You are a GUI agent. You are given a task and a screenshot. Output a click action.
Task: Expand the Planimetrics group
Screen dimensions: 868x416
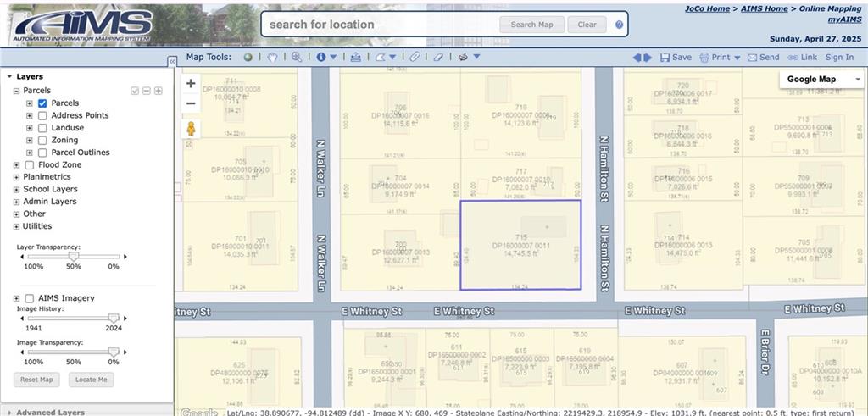(16, 177)
